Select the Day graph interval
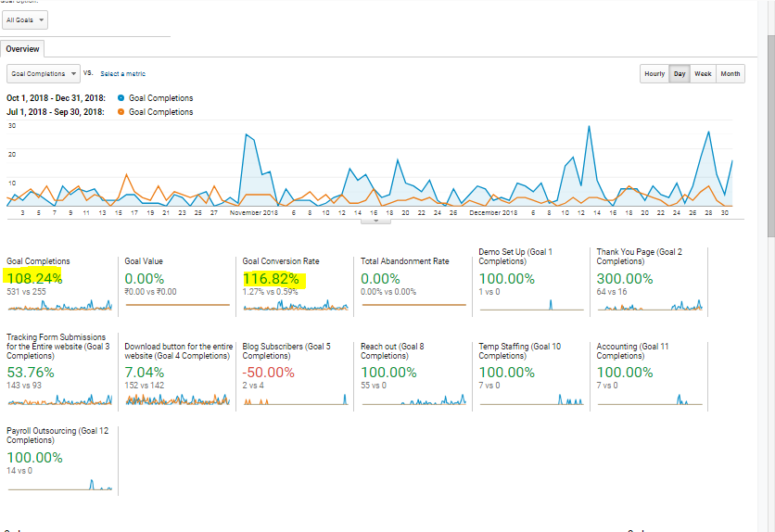 point(680,73)
